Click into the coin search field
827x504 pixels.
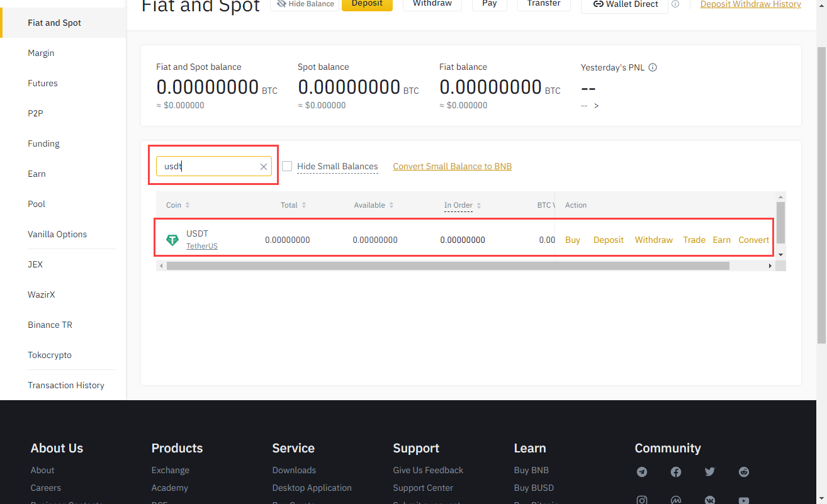point(208,167)
